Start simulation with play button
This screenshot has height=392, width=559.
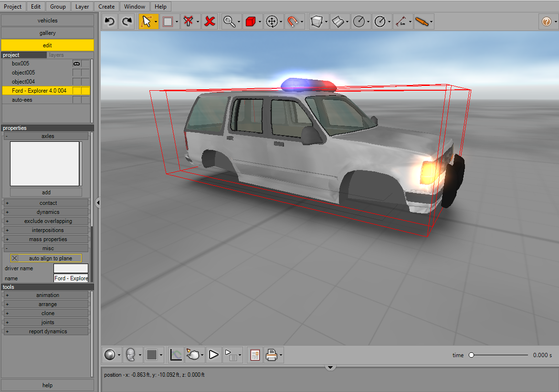(x=213, y=355)
